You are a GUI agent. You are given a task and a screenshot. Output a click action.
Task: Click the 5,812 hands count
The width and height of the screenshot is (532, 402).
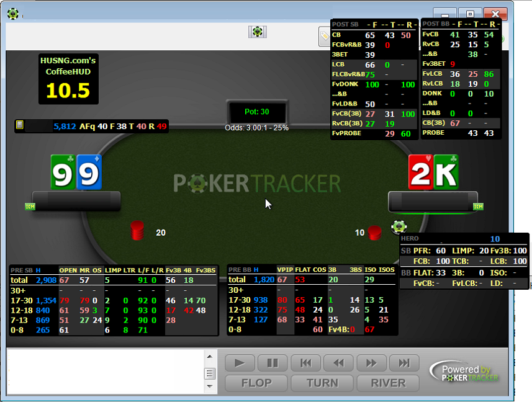click(65, 127)
